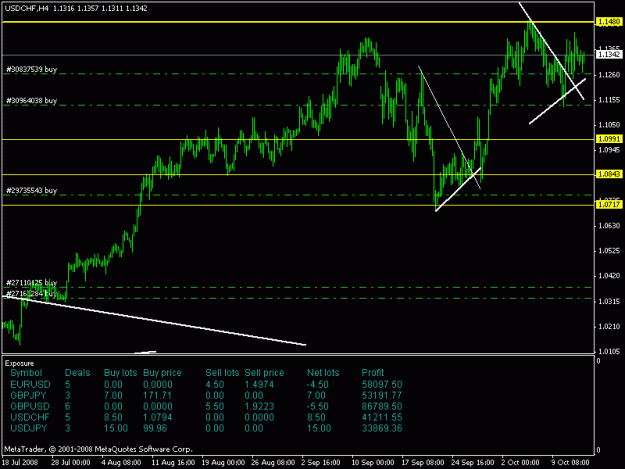
Task: Select the GBPUSD symbol row
Action: coord(206,406)
